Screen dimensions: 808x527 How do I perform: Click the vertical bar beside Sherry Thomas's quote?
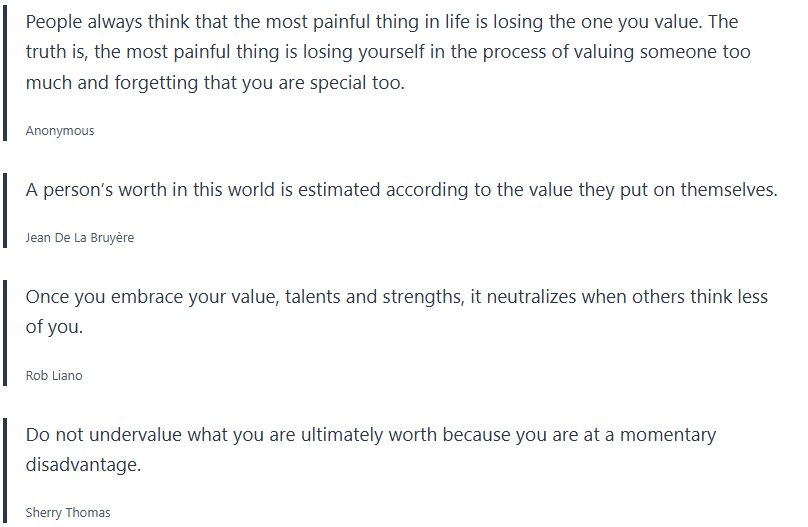click(x=5, y=470)
